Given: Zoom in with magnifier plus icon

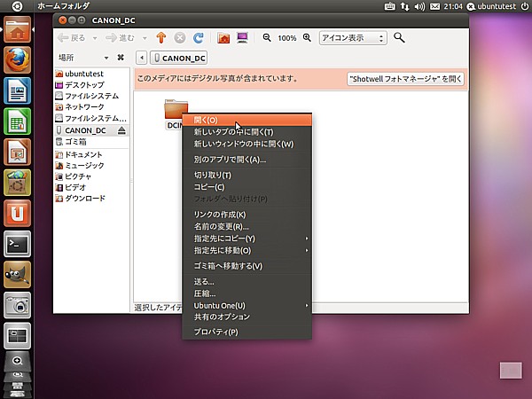Looking at the screenshot, I should pyautogui.click(x=307, y=37).
